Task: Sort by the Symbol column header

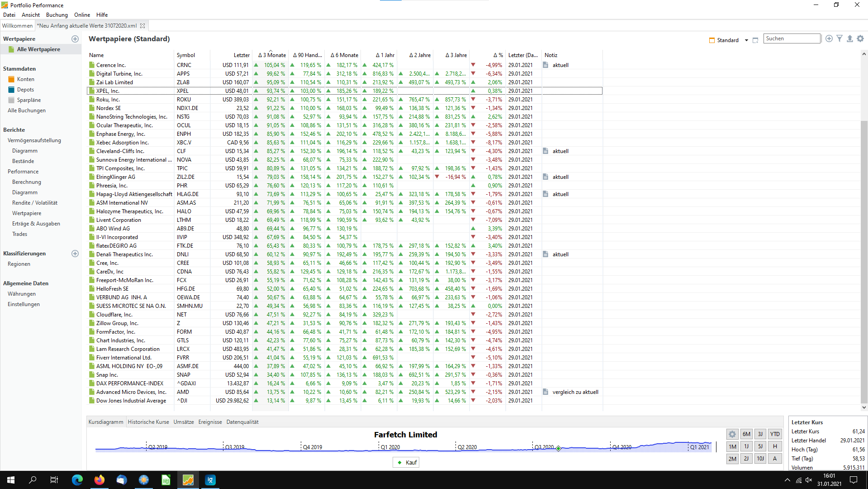Action: click(x=192, y=55)
